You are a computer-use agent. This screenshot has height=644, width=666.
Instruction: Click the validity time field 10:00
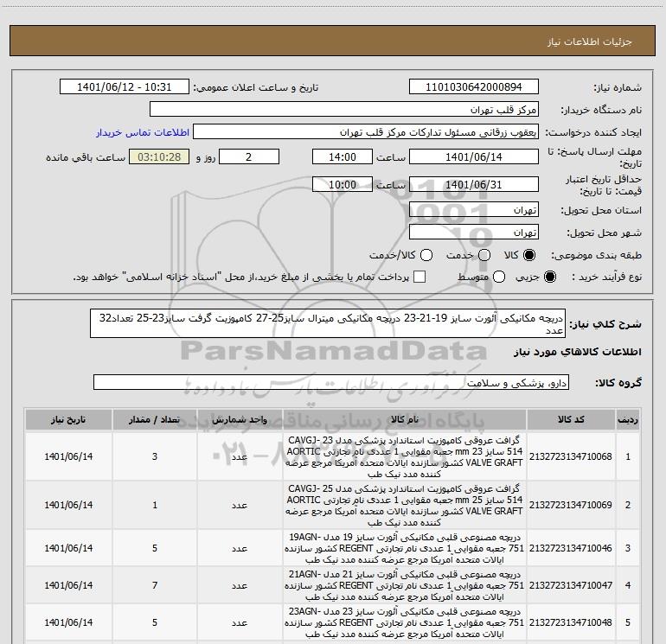pyautogui.click(x=343, y=184)
